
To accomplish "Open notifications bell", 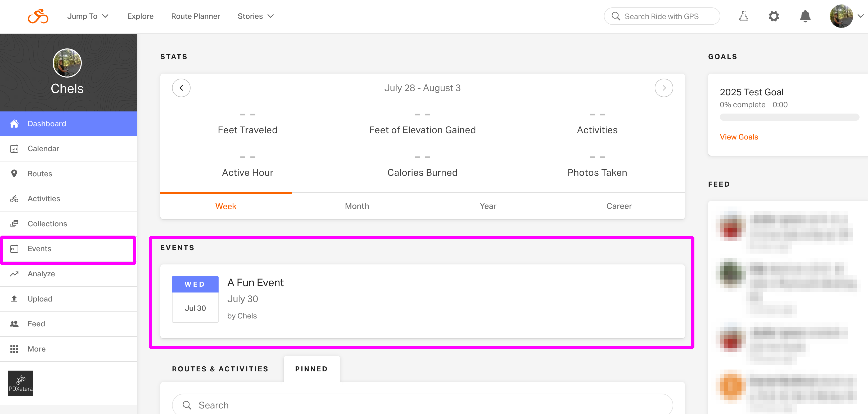I will pos(805,16).
